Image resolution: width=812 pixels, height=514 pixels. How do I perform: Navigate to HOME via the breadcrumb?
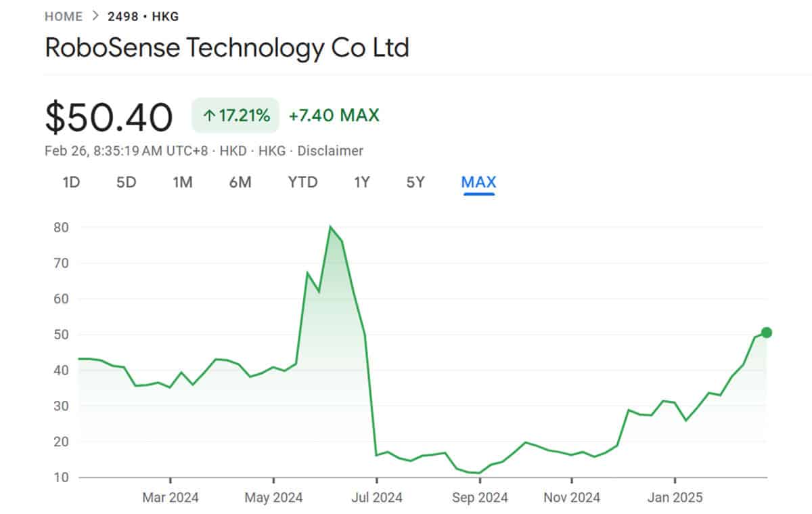point(64,16)
